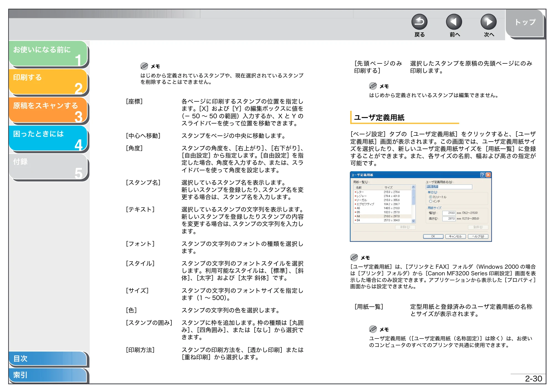Screen dimensions: 554x392
Task: Select the B5 row in paper list
Action: pyautogui.click(x=382, y=212)
